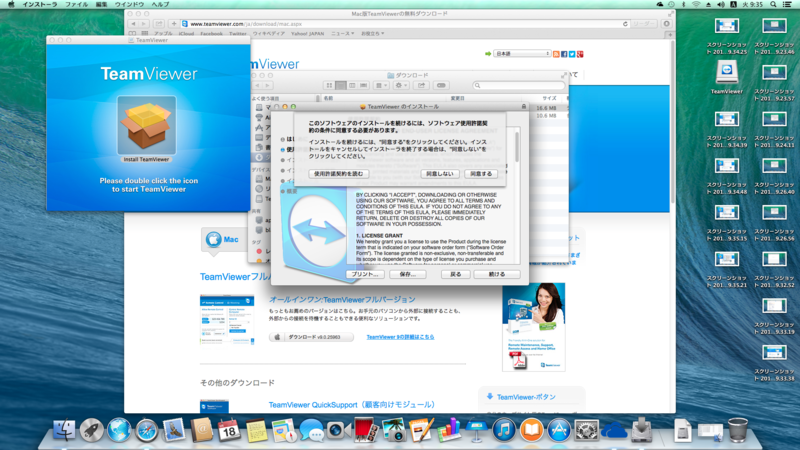Open the Apple menu

pyautogui.click(x=11, y=4)
